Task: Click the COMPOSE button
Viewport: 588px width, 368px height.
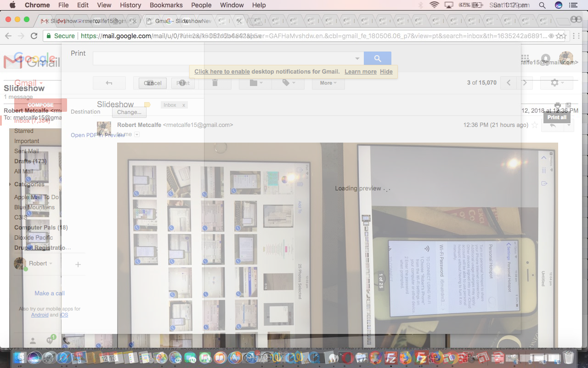Action: (40, 105)
